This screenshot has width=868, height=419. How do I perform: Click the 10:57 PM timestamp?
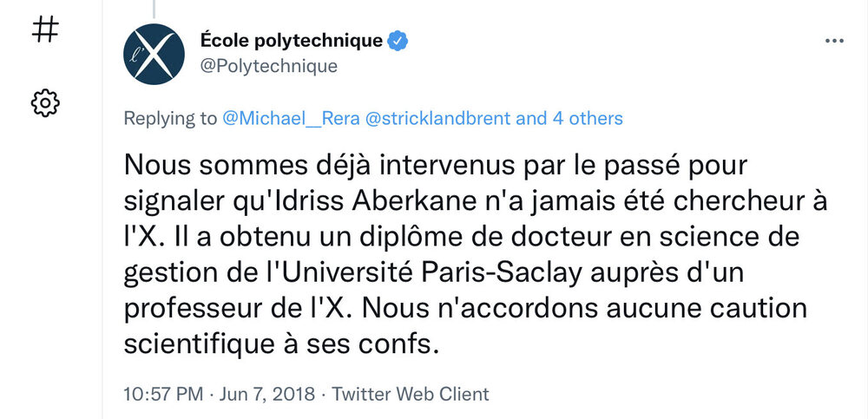(x=162, y=394)
